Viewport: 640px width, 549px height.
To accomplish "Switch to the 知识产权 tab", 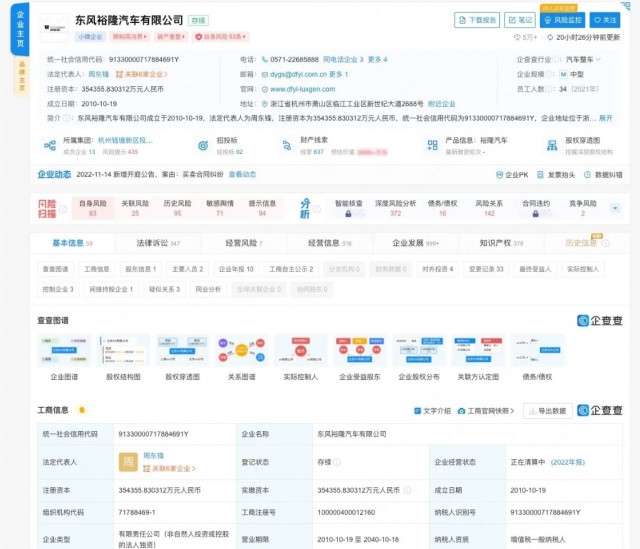I will click(501, 243).
